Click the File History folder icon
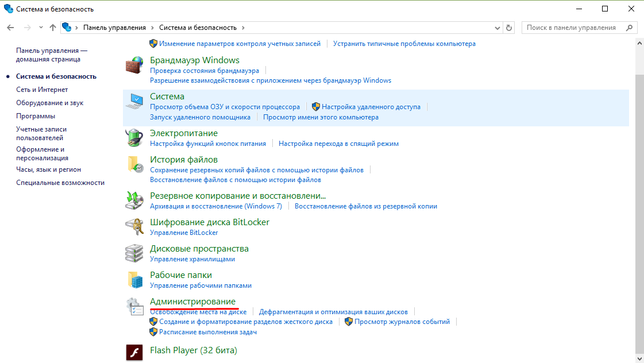 (134, 164)
